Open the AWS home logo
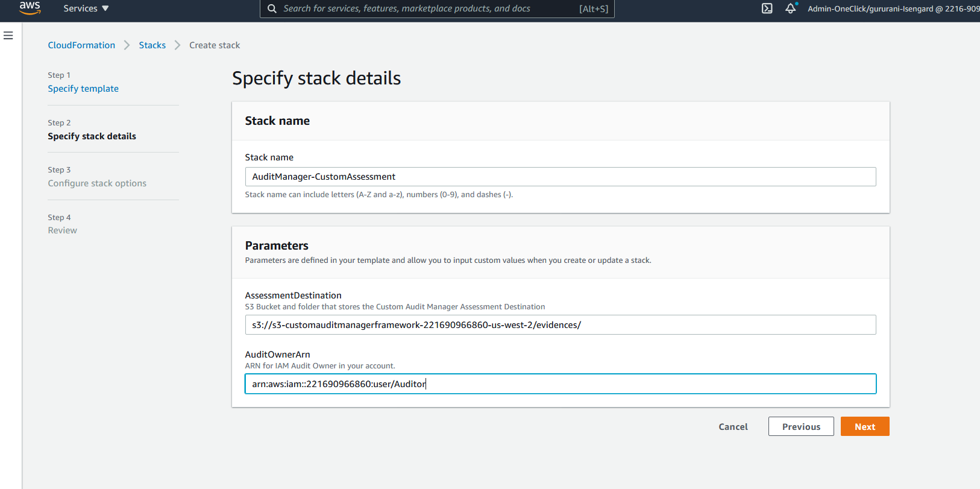Viewport: 980px width, 489px height. 30,8
